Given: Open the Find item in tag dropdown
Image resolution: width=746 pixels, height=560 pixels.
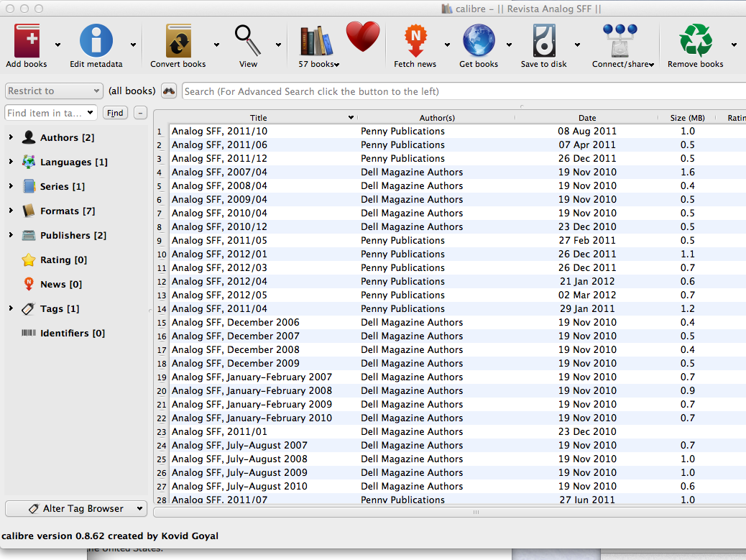Looking at the screenshot, I should [x=90, y=113].
